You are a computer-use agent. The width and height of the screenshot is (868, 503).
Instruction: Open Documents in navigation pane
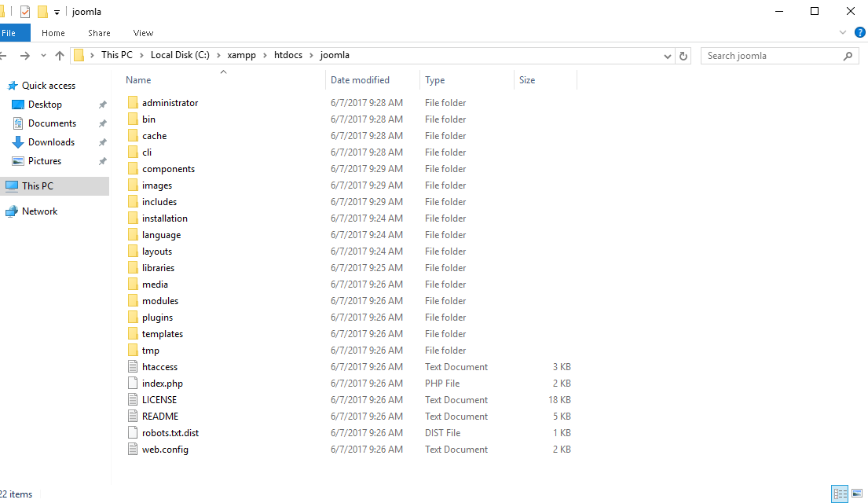(52, 123)
